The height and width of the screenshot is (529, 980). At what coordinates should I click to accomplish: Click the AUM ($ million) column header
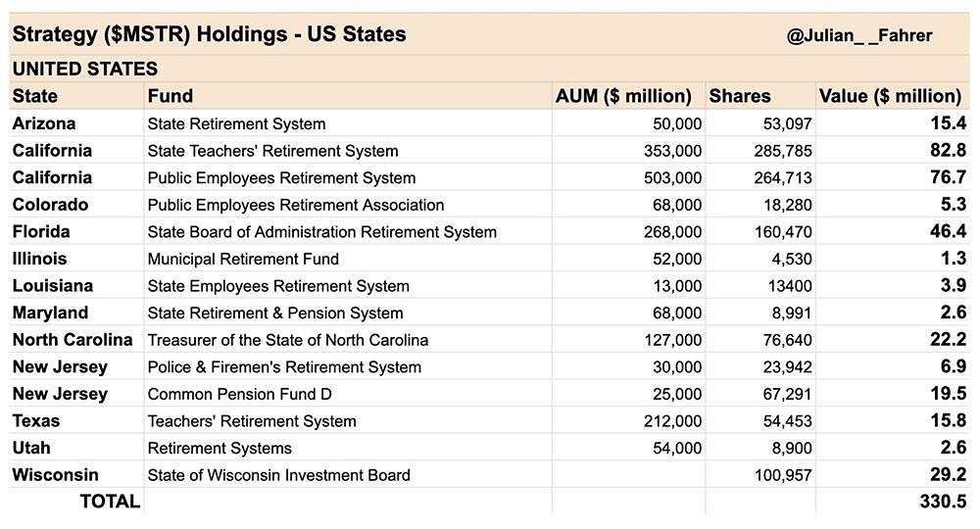coord(623,96)
